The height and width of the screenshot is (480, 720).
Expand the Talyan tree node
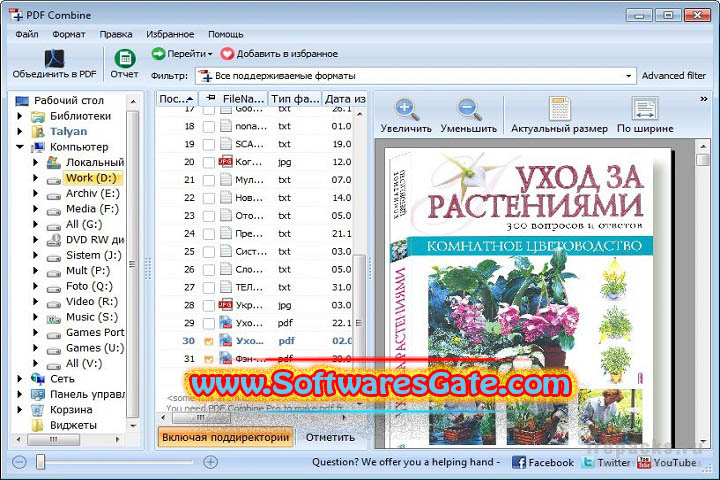tap(19, 131)
